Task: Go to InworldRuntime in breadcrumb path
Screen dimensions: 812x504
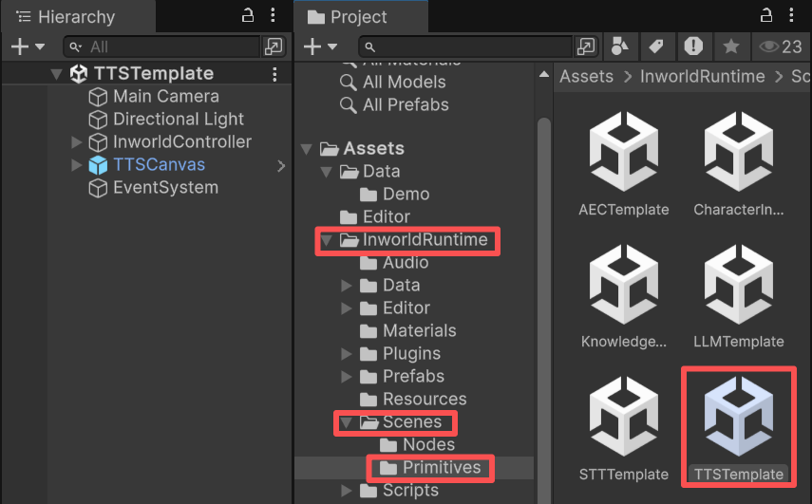Action: click(702, 77)
